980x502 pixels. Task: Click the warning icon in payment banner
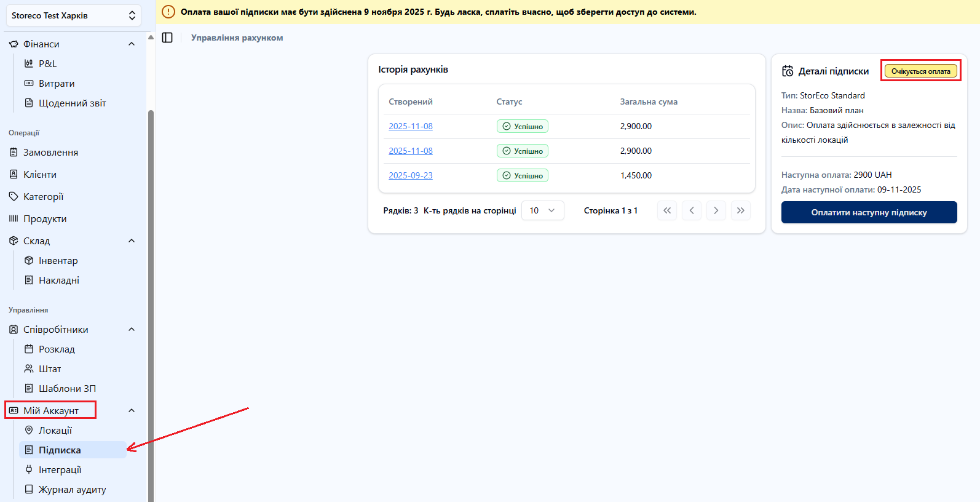pos(168,12)
